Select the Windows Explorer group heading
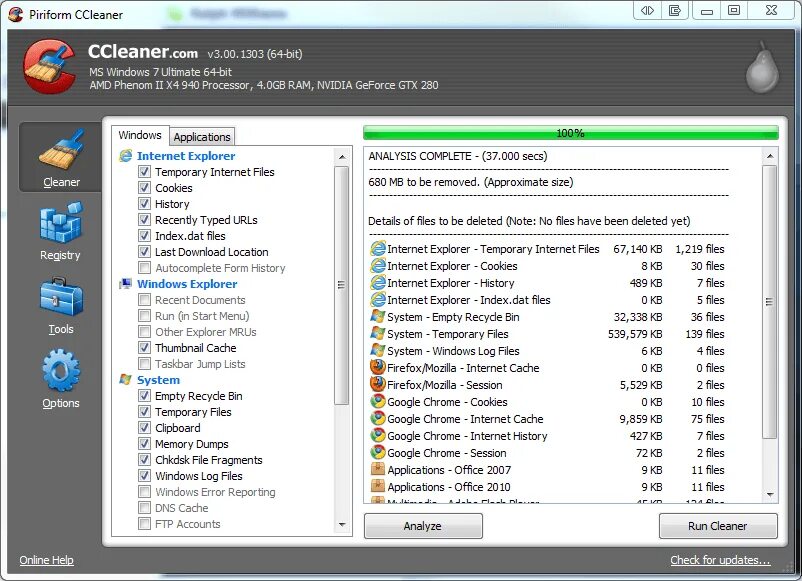This screenshot has height=581, width=802. [x=187, y=284]
